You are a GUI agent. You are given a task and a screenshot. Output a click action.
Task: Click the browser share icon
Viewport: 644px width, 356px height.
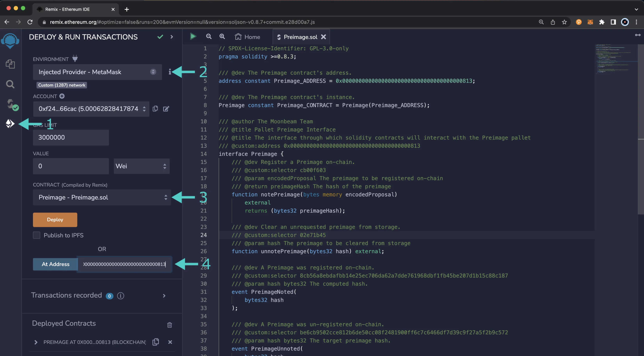(553, 22)
